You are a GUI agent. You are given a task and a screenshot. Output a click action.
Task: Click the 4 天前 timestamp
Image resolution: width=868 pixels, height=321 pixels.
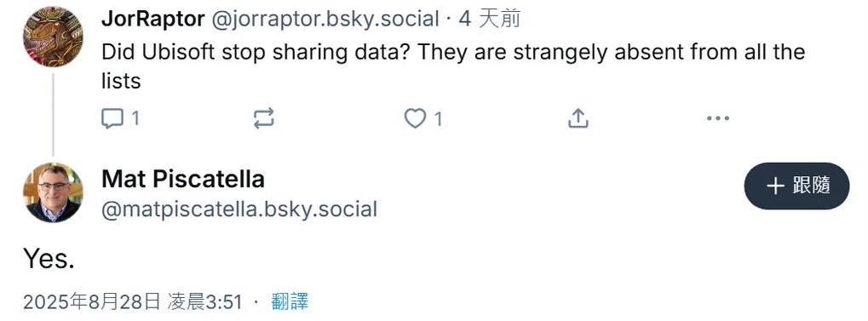pos(491,19)
